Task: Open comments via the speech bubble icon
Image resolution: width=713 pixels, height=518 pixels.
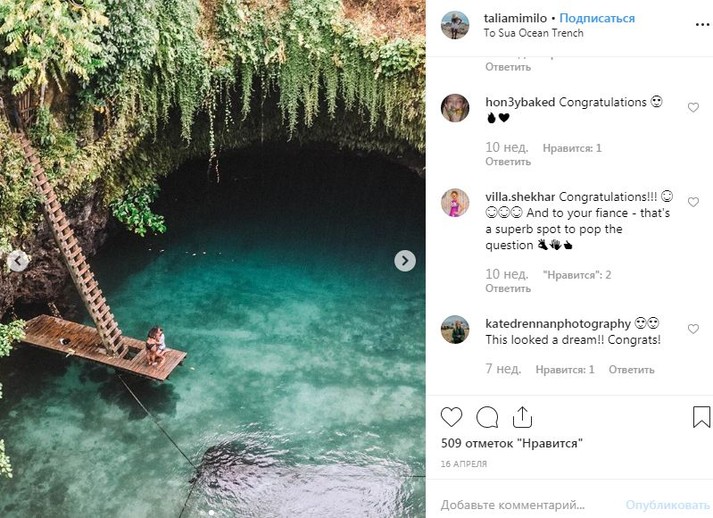Action: 487,417
